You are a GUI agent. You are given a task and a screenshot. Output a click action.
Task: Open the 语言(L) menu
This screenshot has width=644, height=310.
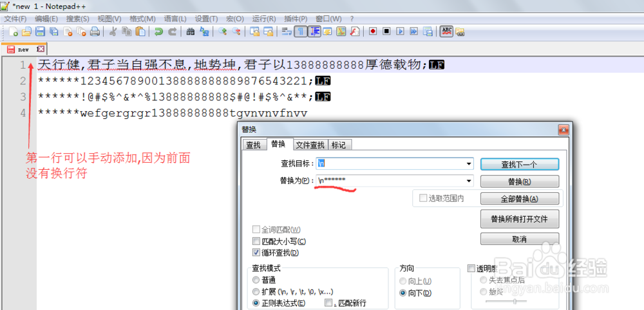[x=175, y=19]
